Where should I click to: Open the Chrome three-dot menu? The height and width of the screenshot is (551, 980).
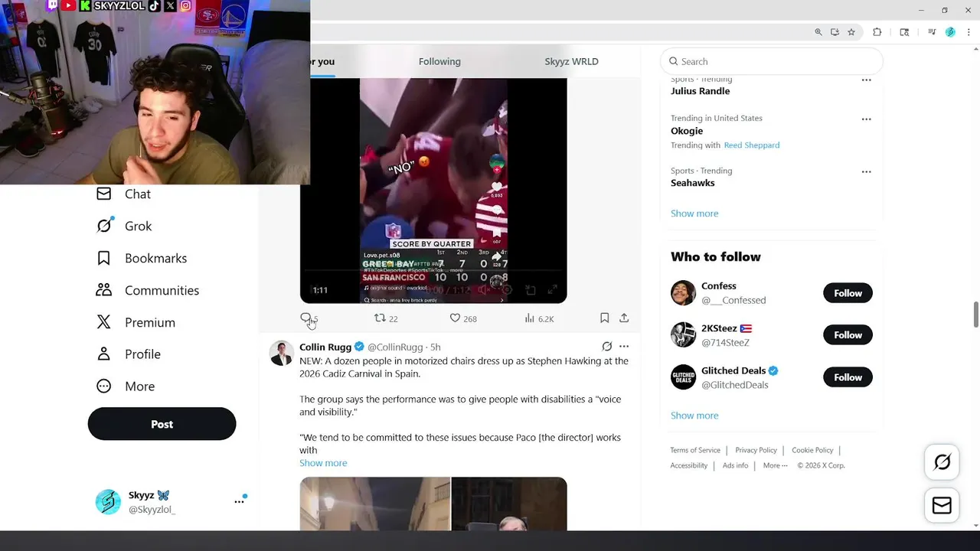pyautogui.click(x=969, y=32)
